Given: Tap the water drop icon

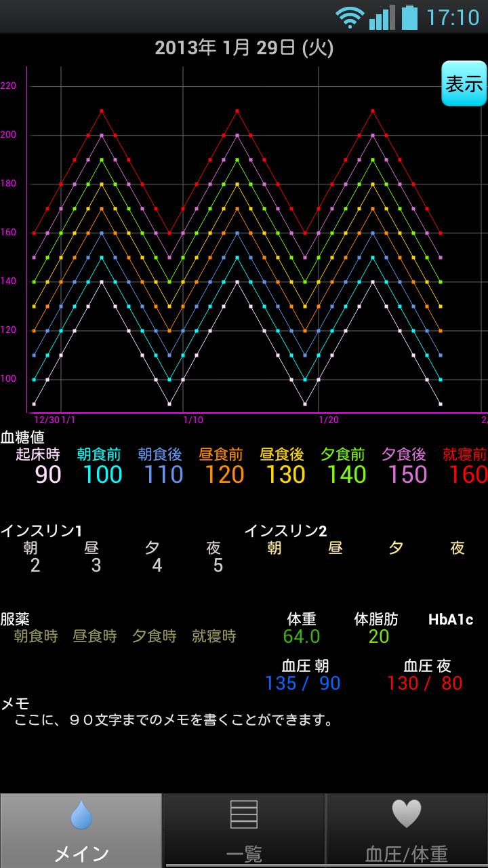Looking at the screenshot, I should pos(81,815).
